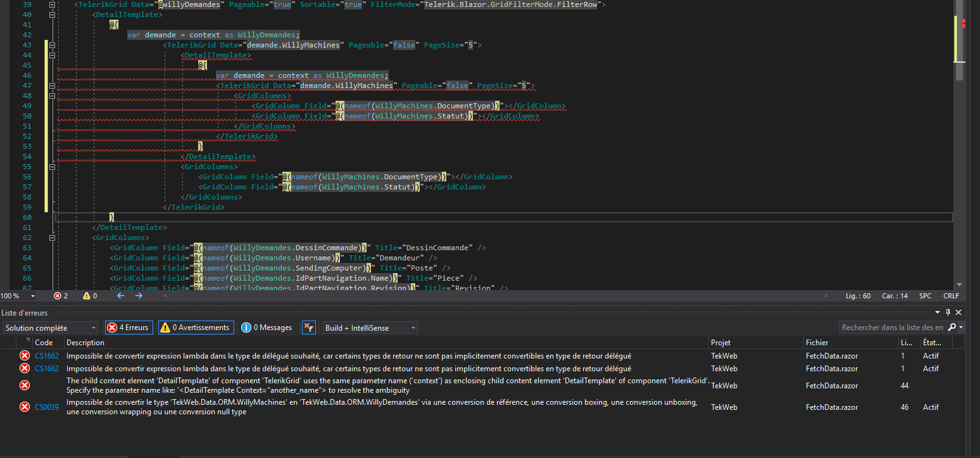
Task: Open the Solution complète scope dropdown
Action: coord(51,328)
